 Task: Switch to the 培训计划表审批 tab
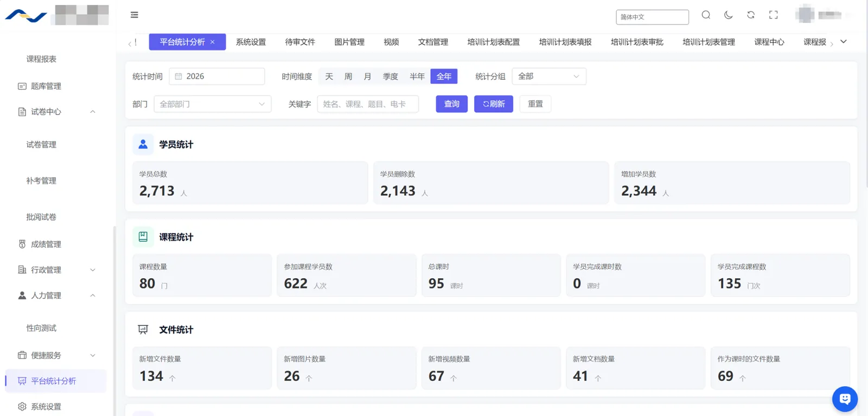coord(637,42)
